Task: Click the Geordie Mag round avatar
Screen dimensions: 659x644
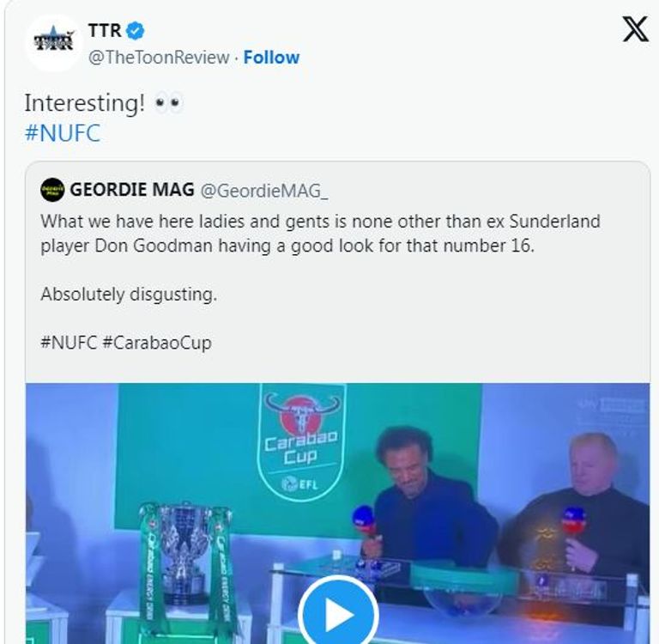Action: tap(52, 189)
